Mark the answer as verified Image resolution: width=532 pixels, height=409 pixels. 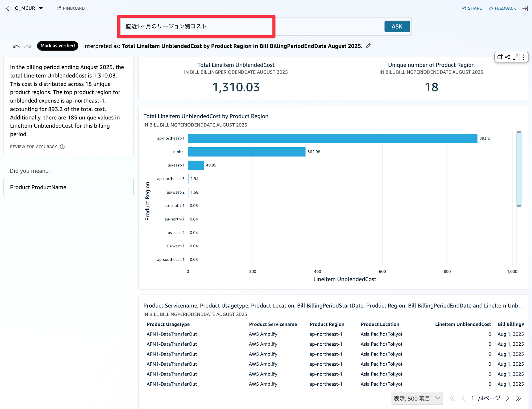pos(57,46)
